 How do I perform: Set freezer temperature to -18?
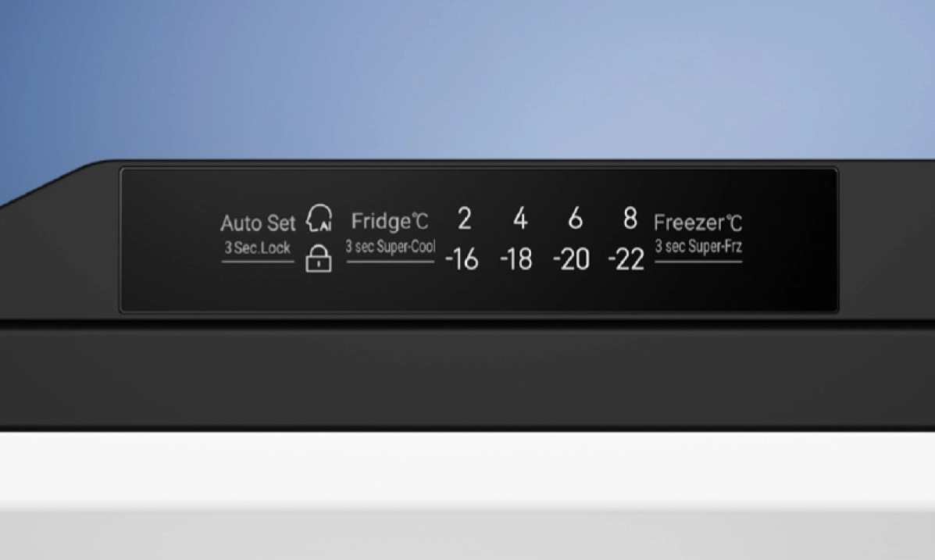pos(516,259)
